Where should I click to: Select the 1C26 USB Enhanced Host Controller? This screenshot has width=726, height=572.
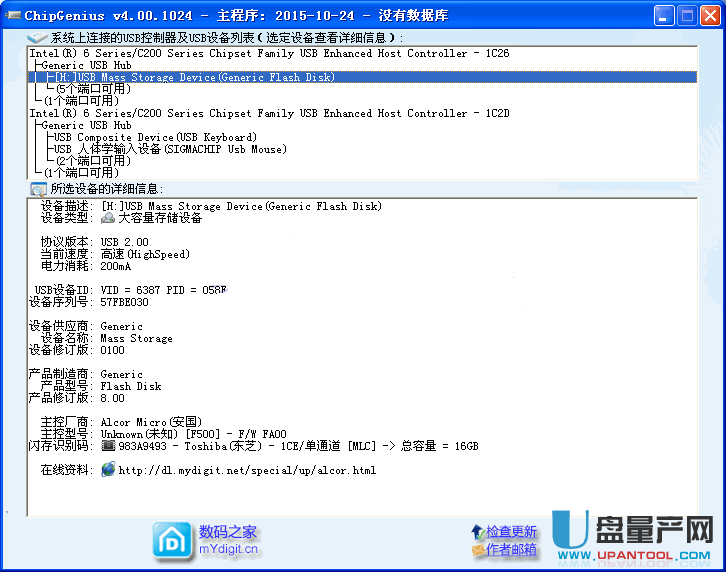pyautogui.click(x=269, y=53)
